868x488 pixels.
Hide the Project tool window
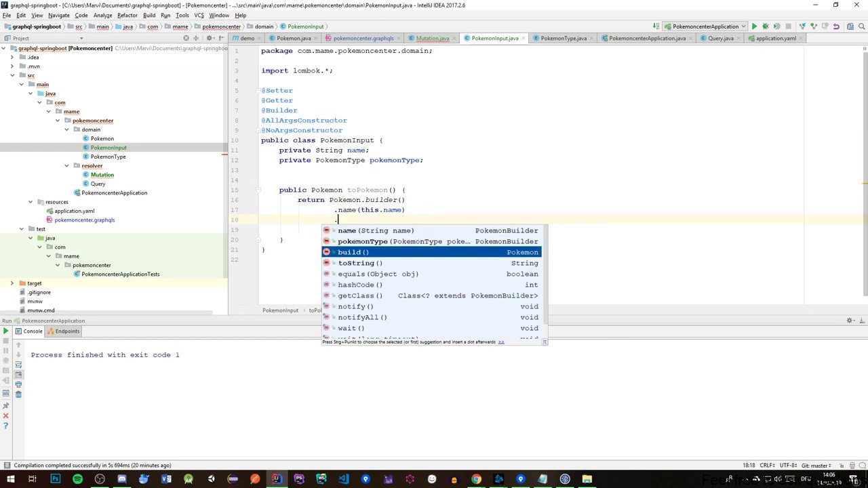pos(221,38)
